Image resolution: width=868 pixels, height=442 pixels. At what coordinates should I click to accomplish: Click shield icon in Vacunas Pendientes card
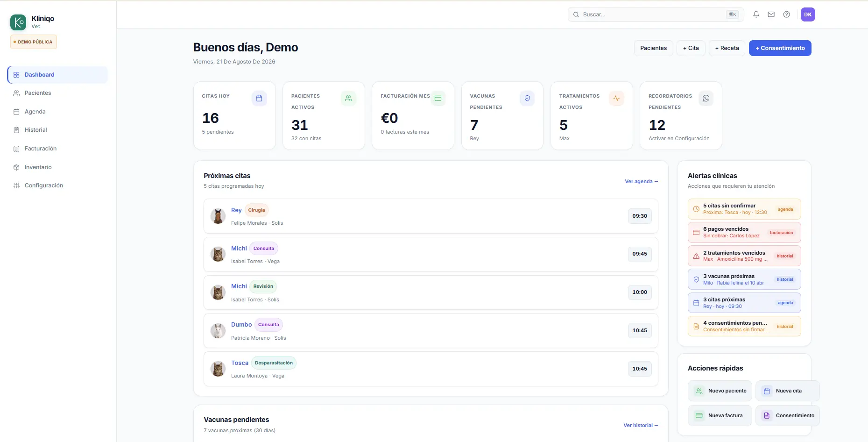527,98
